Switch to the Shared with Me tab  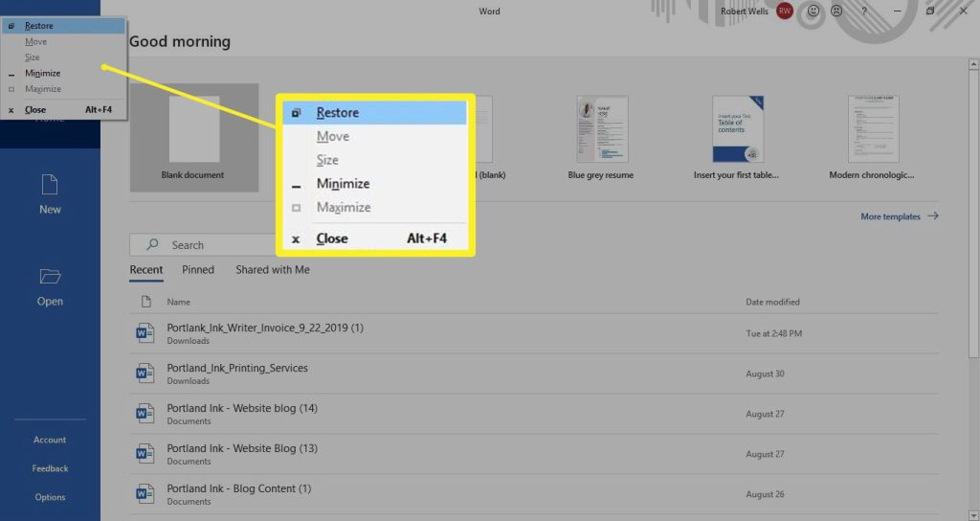273,270
